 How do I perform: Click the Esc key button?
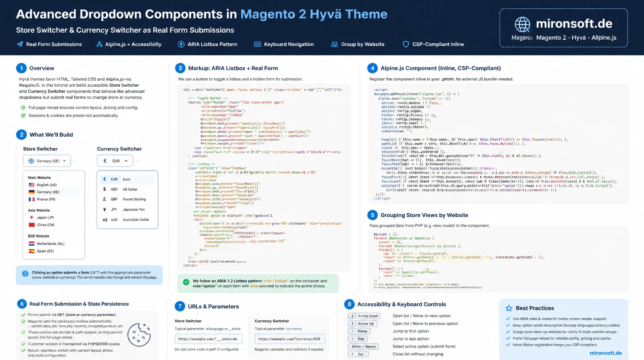point(358,354)
